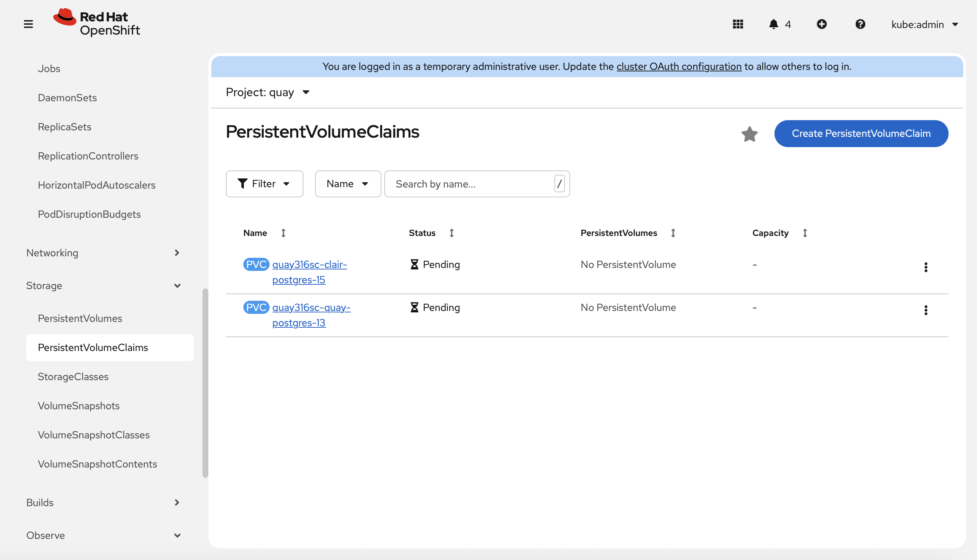
Task: Click Create PersistentVolumeClaim button
Action: (861, 134)
